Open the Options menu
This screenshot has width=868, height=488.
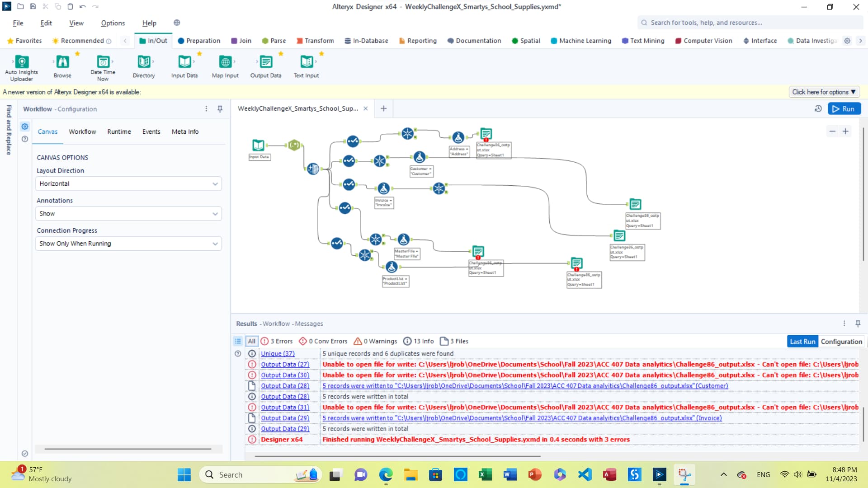pos(113,23)
